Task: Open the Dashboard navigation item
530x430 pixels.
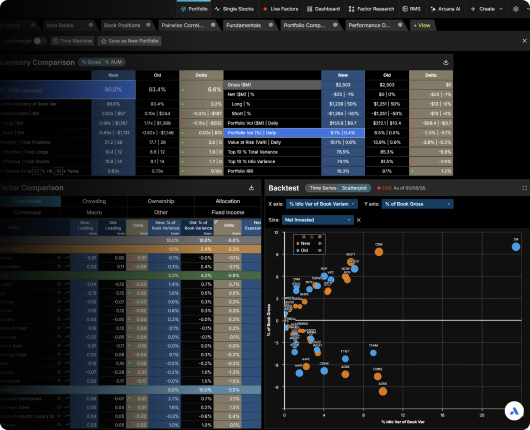Action: (323, 9)
